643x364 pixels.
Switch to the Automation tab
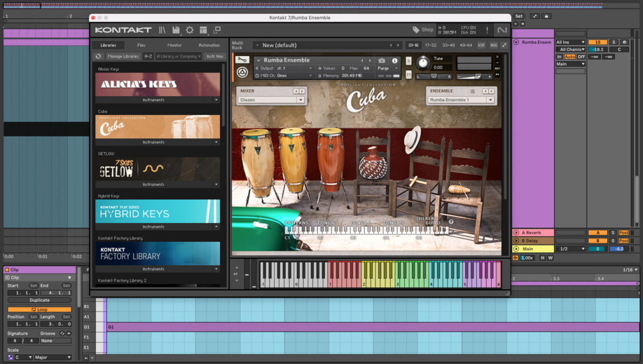(x=209, y=45)
